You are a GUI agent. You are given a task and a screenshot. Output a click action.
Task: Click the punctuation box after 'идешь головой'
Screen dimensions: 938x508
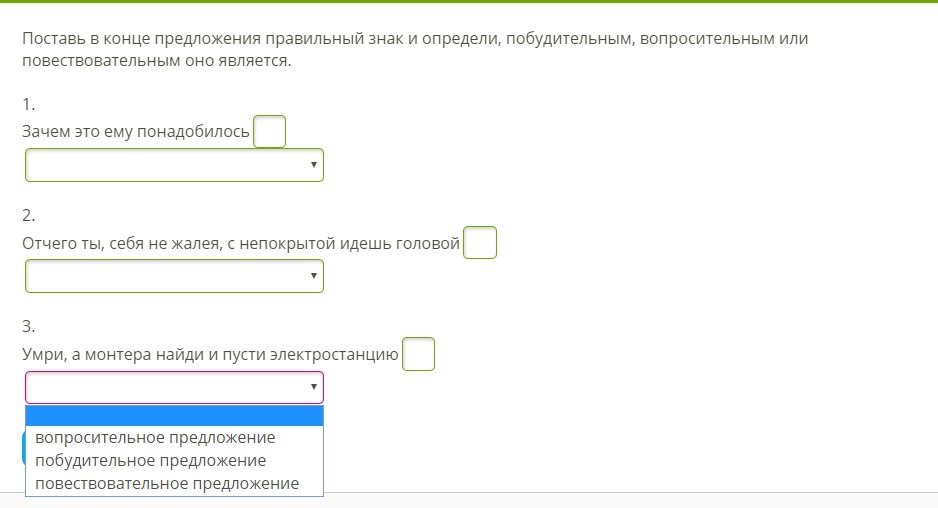coord(480,243)
